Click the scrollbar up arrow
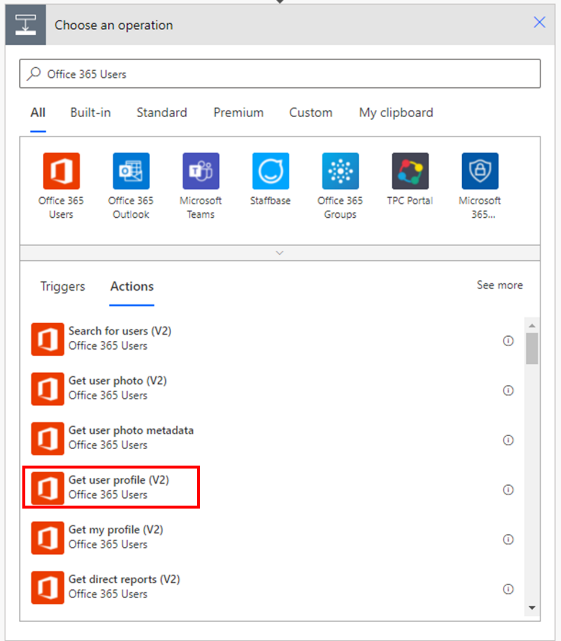 [532, 326]
